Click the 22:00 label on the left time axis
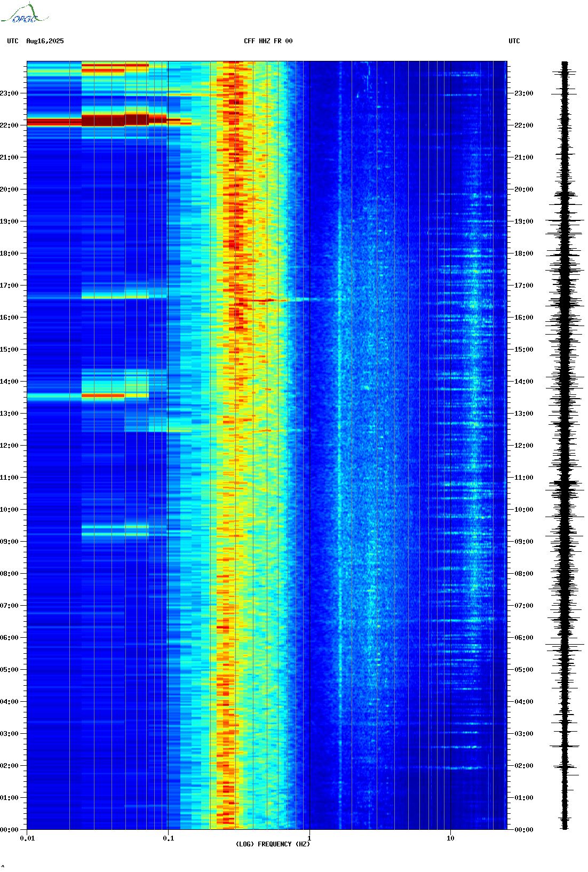This screenshot has width=588, height=872. tap(9, 125)
